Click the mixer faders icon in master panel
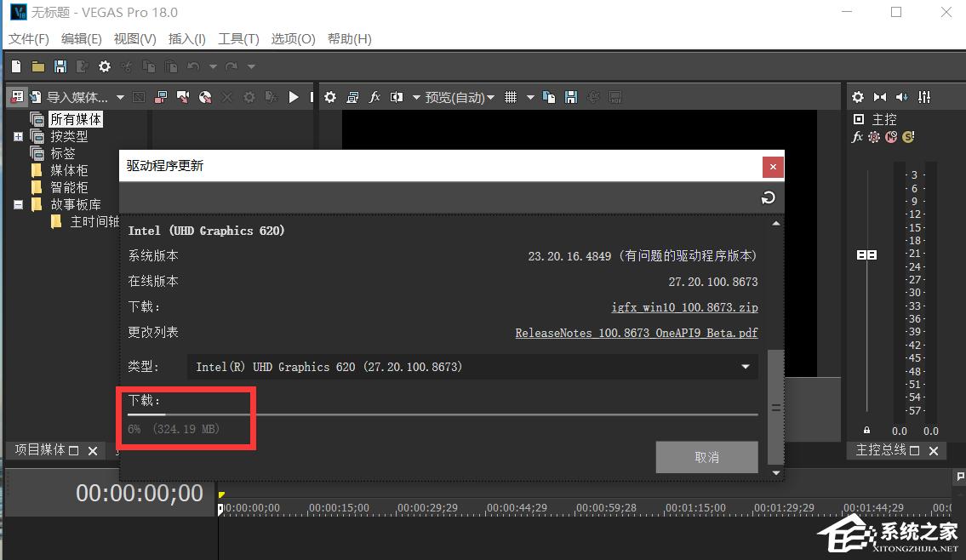This screenshot has height=560, width=966. pyautogui.click(x=926, y=97)
